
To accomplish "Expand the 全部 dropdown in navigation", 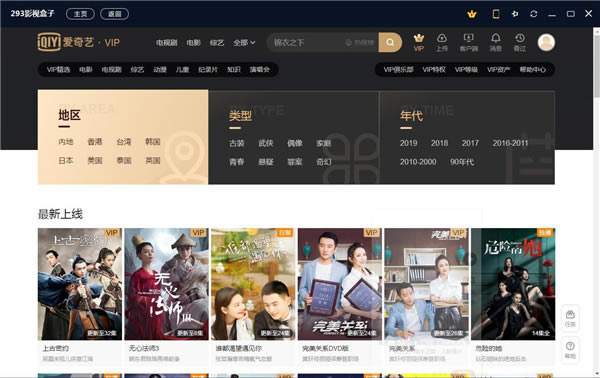I will click(x=244, y=42).
